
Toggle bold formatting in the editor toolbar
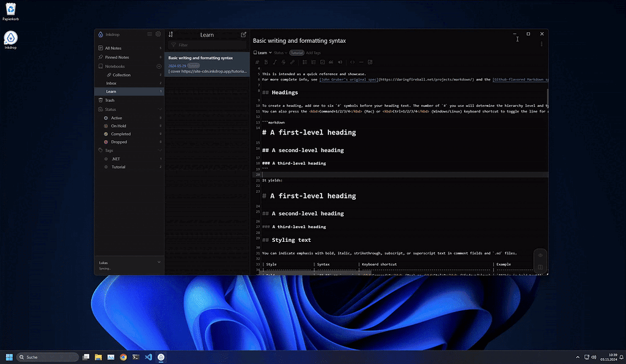(x=266, y=62)
